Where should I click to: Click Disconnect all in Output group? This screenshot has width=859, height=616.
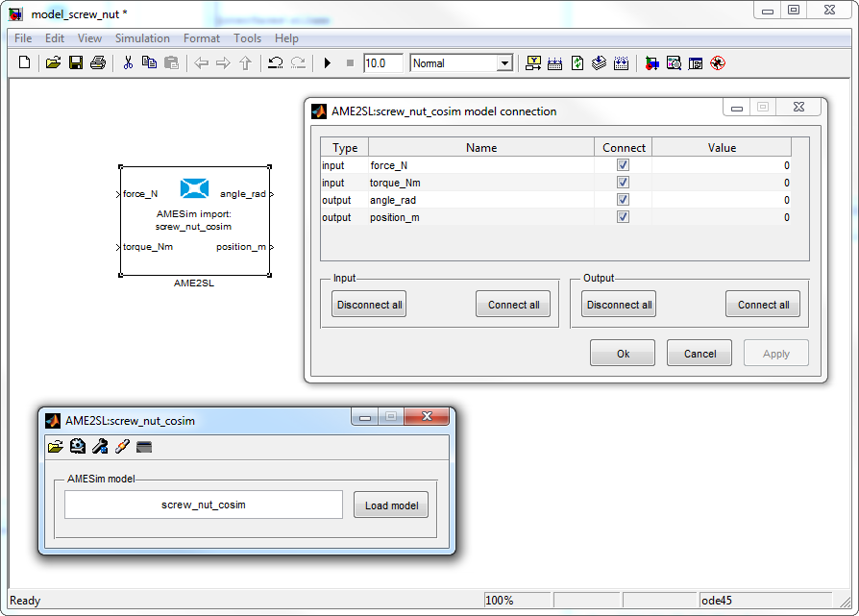tap(619, 305)
